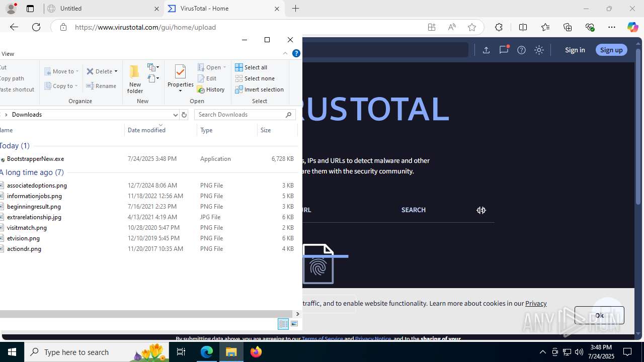Expand the Copy to dropdown arrow
Viewport: 644px width, 362px height.
[76, 86]
